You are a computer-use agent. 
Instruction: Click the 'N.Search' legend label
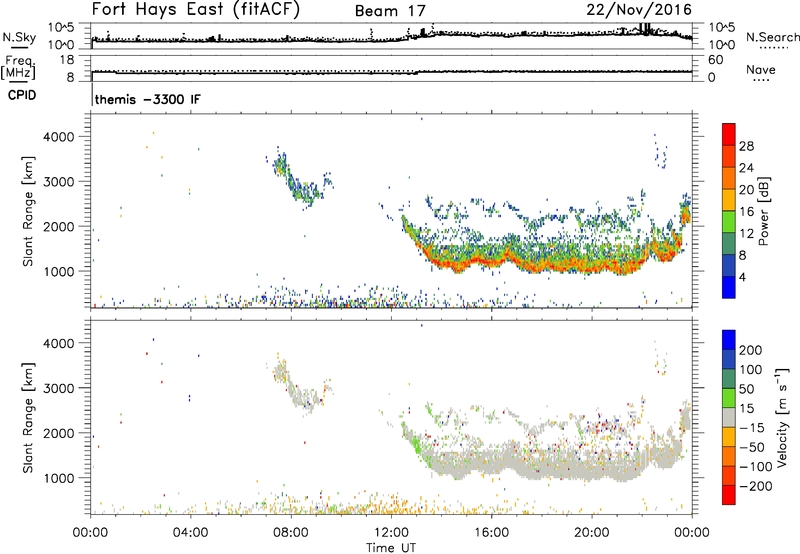coord(772,37)
